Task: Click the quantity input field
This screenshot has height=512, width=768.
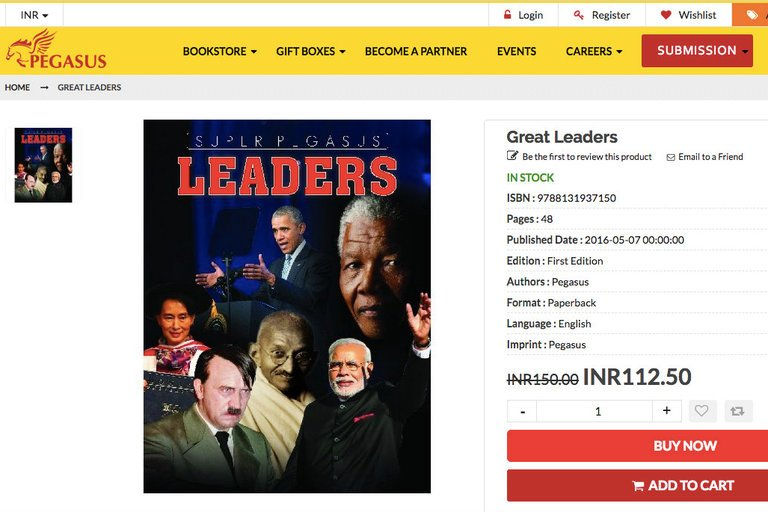Action: [595, 411]
